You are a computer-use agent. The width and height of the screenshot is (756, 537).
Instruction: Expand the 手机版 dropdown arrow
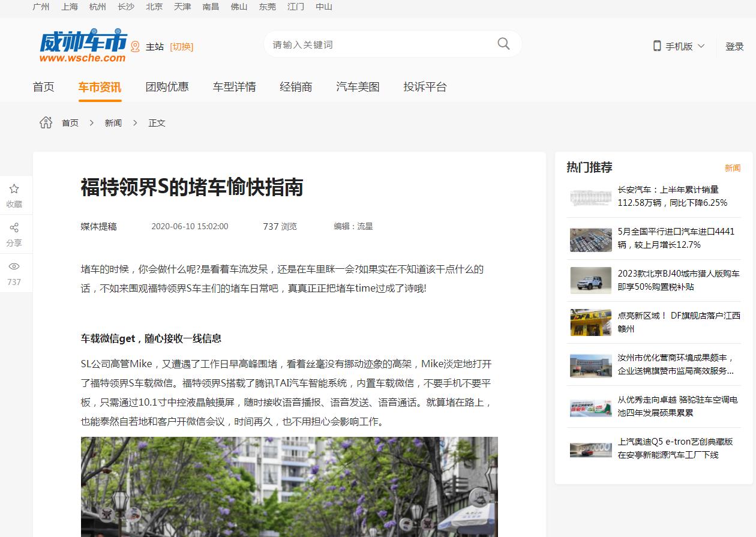[x=701, y=46]
